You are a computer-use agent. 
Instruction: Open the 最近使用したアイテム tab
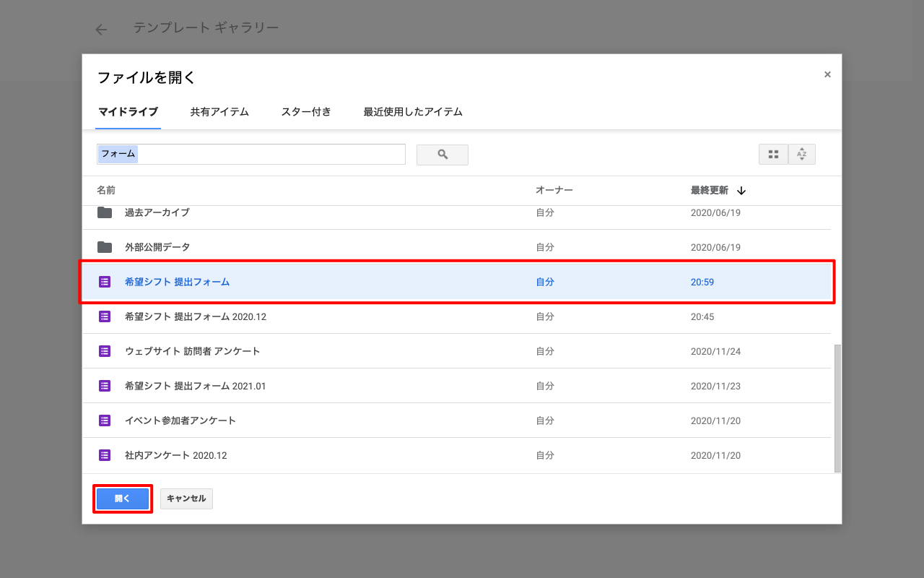click(x=413, y=112)
